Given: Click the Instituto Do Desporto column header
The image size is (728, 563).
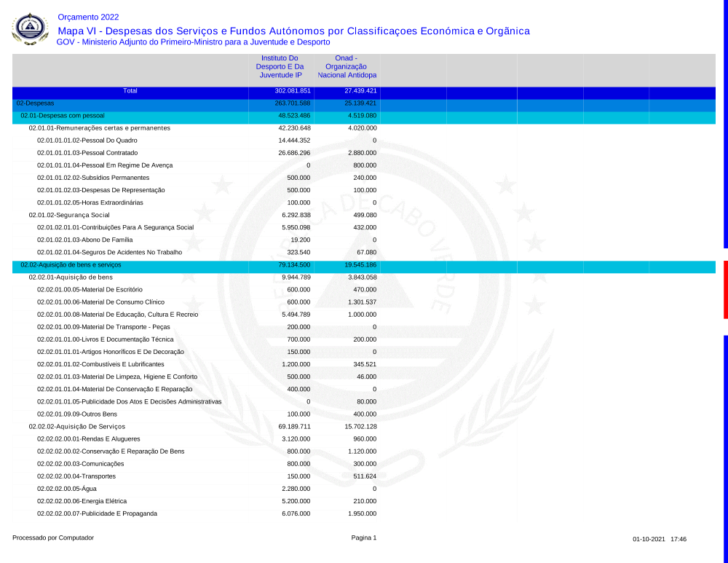Looking at the screenshot, I should tap(280, 66).
